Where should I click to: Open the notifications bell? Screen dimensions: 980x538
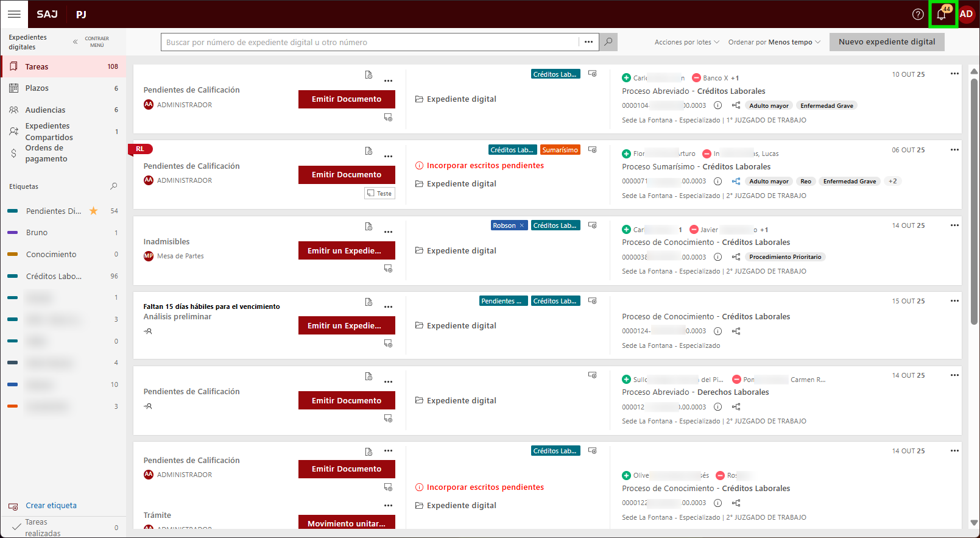point(942,15)
